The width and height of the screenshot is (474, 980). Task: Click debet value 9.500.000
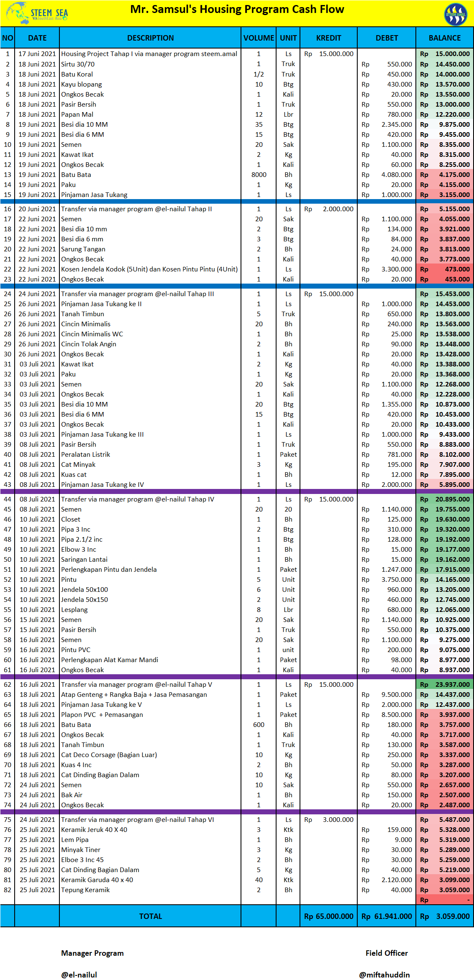click(397, 695)
